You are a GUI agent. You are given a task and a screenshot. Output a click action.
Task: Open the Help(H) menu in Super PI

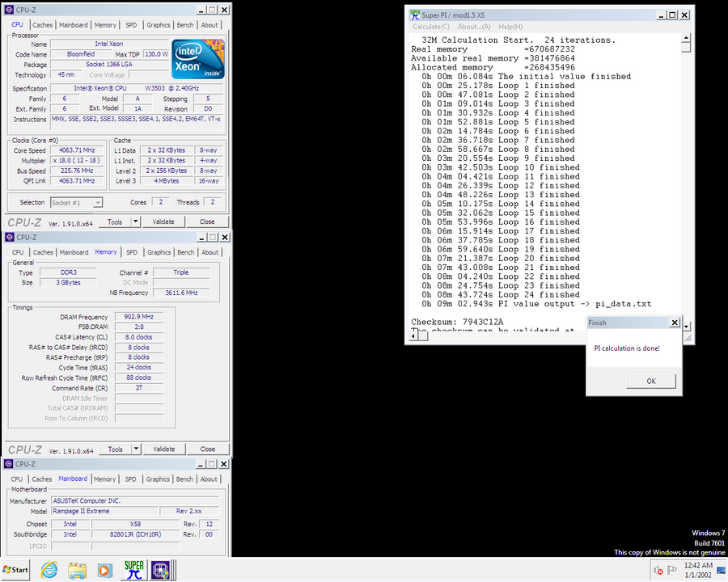pyautogui.click(x=510, y=27)
